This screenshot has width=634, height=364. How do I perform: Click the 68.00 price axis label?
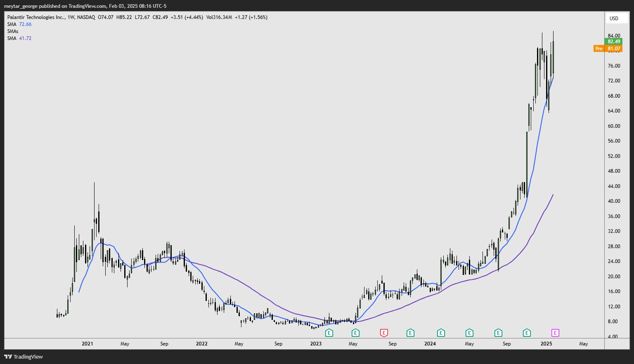pyautogui.click(x=614, y=96)
